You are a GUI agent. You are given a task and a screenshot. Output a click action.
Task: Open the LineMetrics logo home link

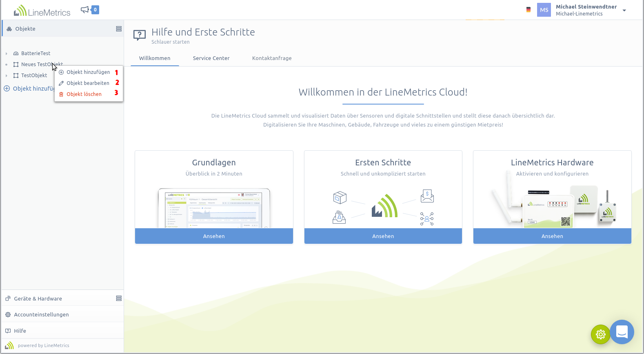(42, 11)
